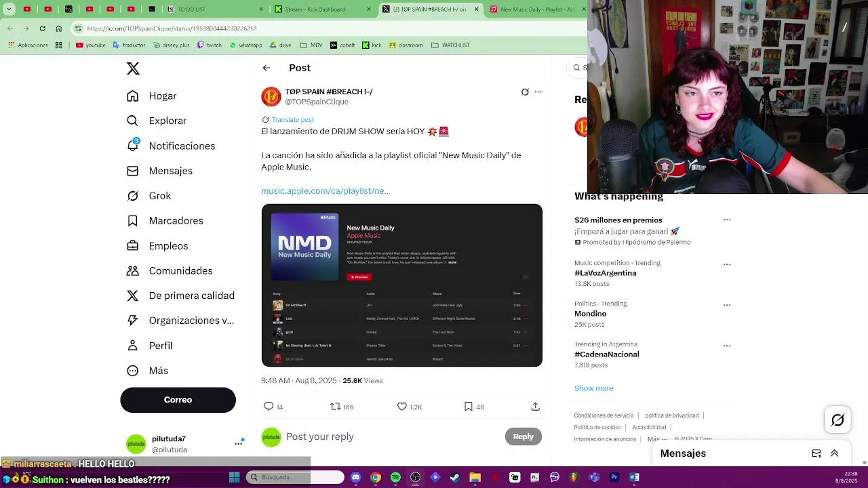
Task: Bookmark the post with 48 saves
Action: [468, 407]
